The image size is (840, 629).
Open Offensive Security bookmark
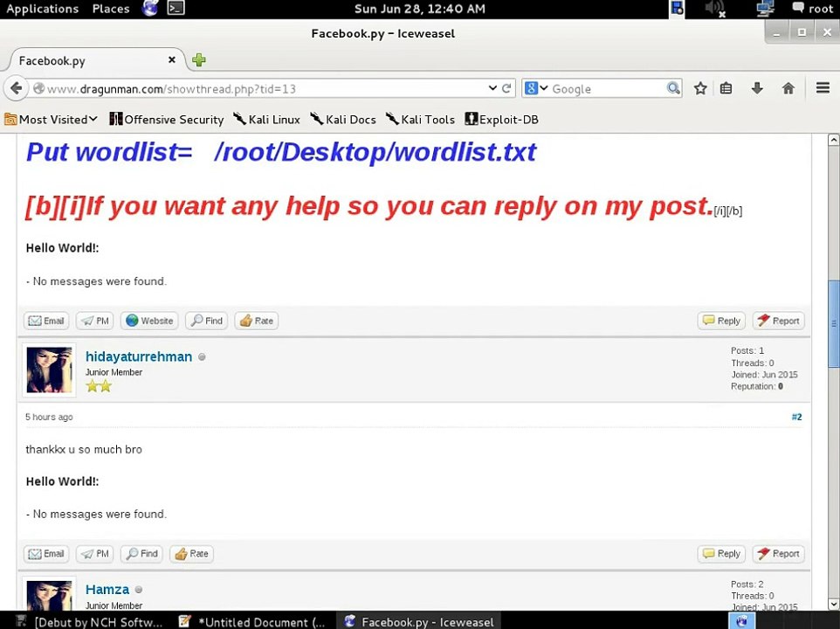click(167, 120)
